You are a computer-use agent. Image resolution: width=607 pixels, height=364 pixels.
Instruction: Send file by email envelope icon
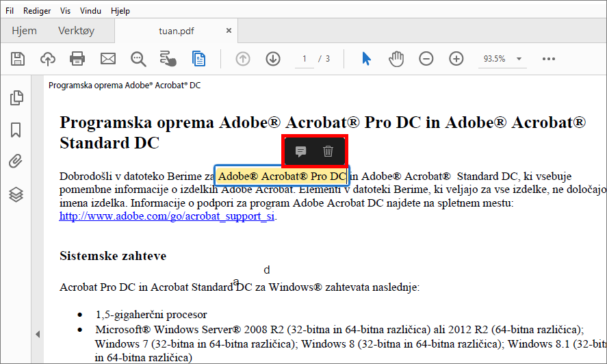click(108, 59)
